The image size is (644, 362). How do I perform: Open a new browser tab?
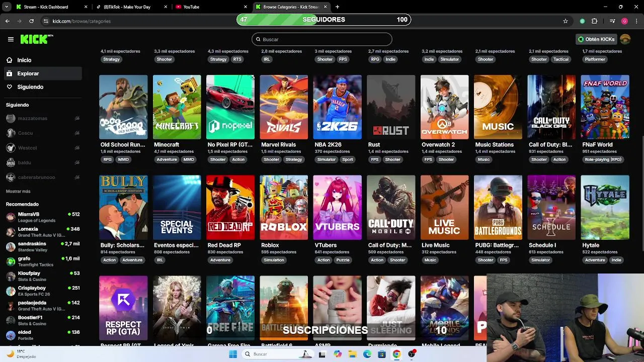pyautogui.click(x=337, y=7)
